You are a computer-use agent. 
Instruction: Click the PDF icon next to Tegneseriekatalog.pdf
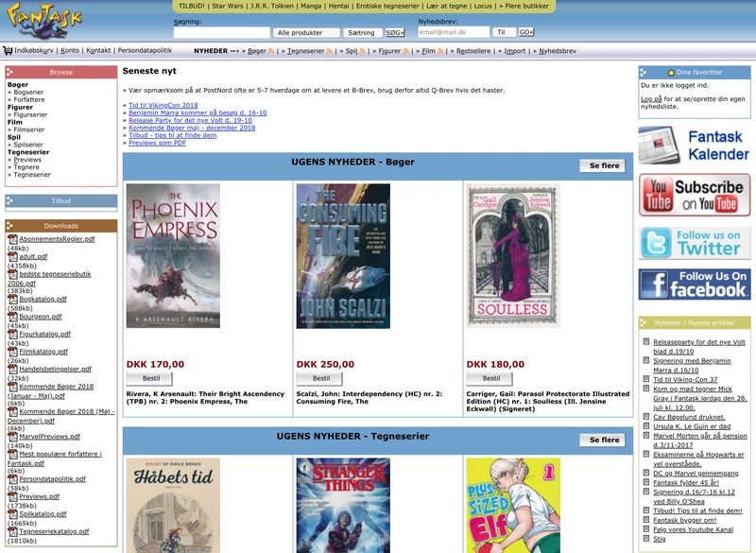[12, 531]
